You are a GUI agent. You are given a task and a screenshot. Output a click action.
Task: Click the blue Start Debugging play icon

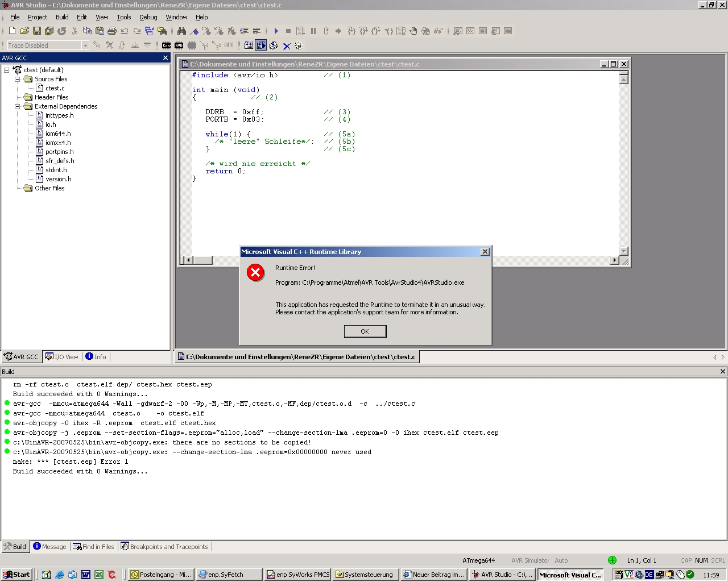click(x=276, y=31)
